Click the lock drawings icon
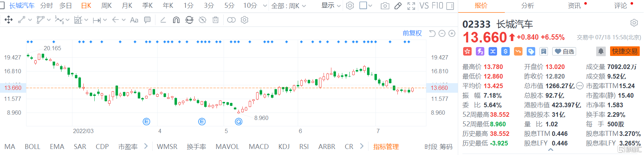Screen dimensions: 644x155 pos(189,20)
